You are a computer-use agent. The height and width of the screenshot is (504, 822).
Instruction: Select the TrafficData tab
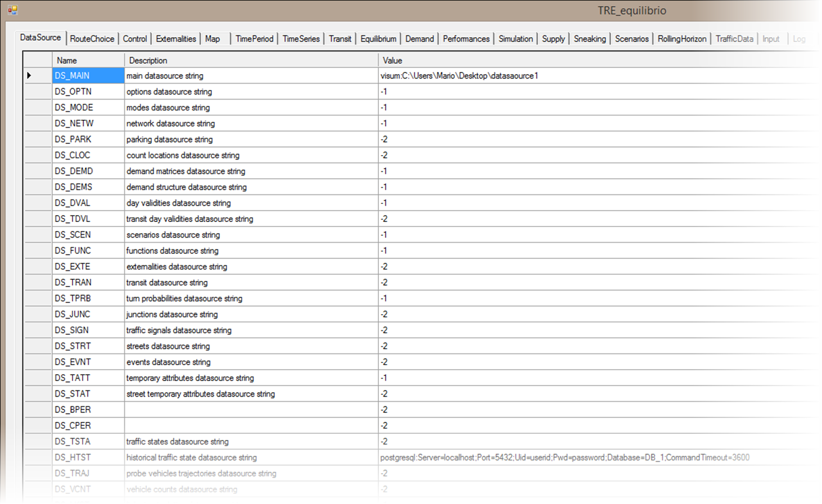click(734, 39)
